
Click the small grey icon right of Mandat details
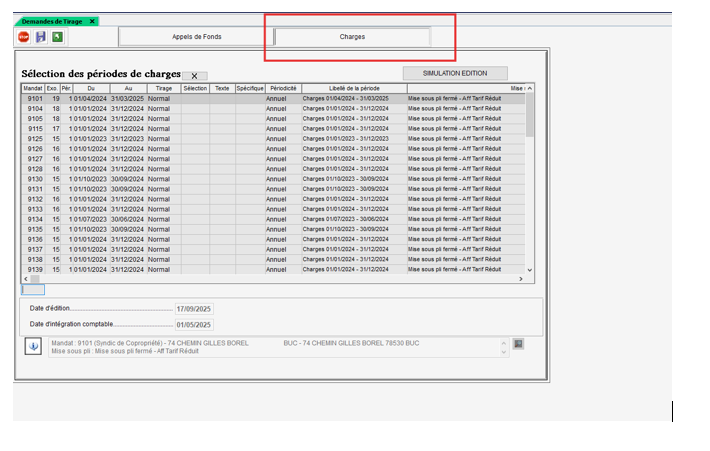(518, 344)
